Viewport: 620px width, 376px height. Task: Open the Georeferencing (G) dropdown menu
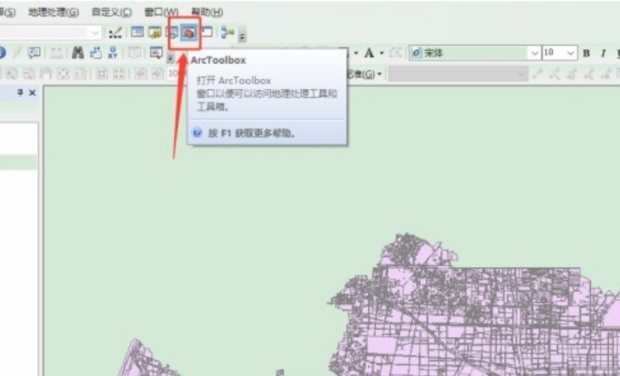click(x=365, y=74)
